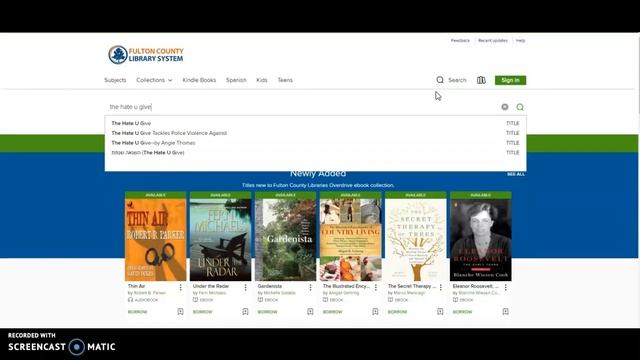Open options menu for Gardenista
This screenshot has height=360, width=640.
point(310,287)
